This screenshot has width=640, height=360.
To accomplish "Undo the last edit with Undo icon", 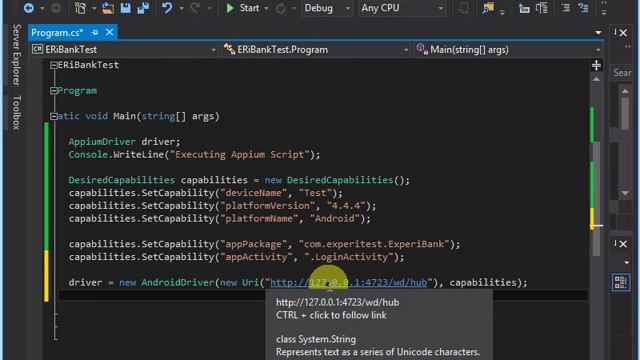I will click(167, 8).
